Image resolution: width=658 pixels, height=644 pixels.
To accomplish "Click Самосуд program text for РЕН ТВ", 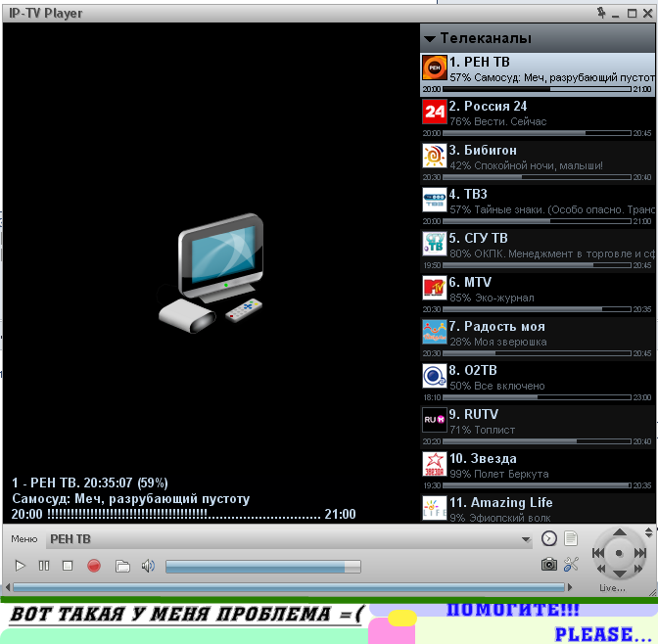I will 552,77.
